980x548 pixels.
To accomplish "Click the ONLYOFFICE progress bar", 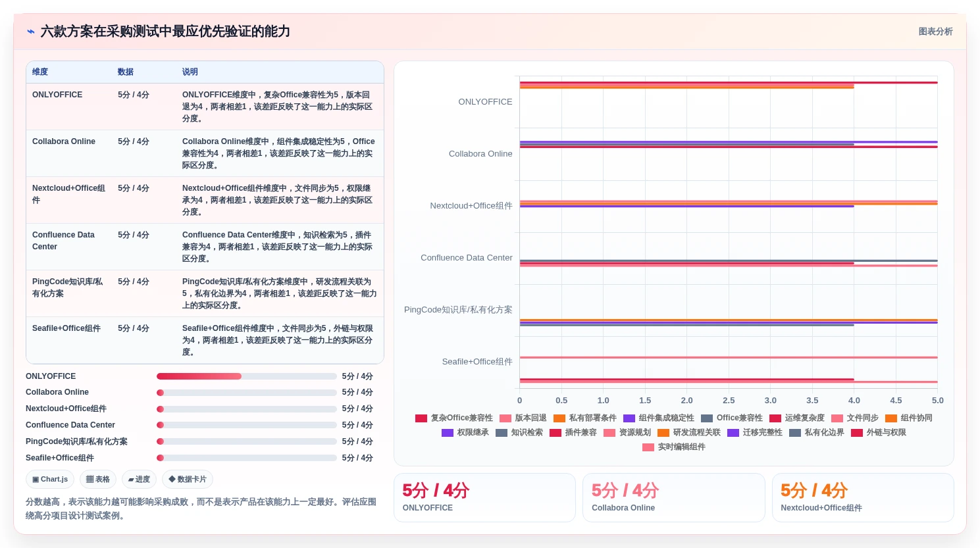I will (247, 376).
